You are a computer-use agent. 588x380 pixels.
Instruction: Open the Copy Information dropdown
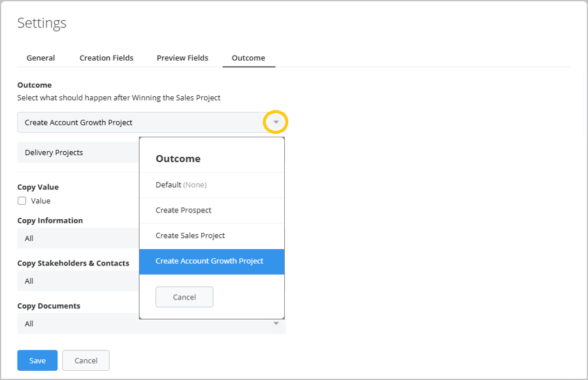(78, 238)
